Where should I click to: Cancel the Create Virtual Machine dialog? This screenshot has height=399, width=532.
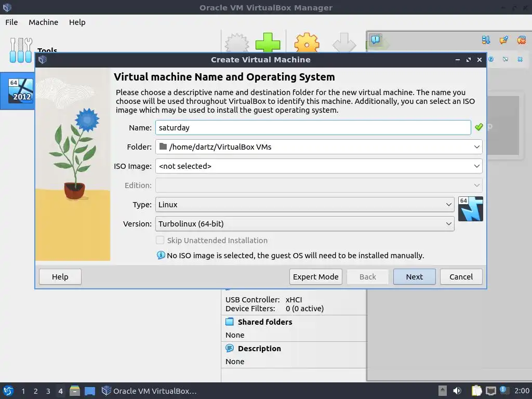point(461,277)
